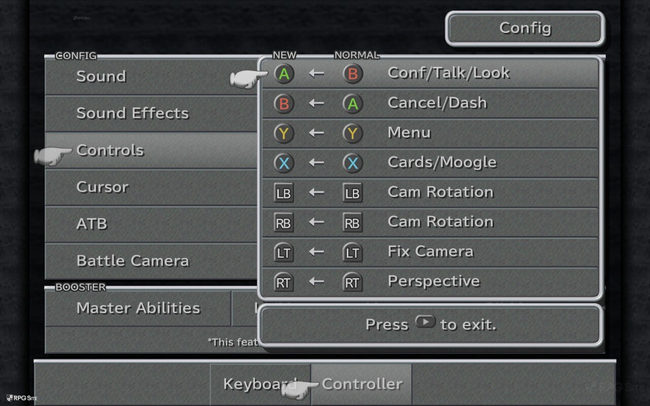This screenshot has height=406, width=650.
Task: Toggle the Master Abilities booster
Action: pos(138,308)
